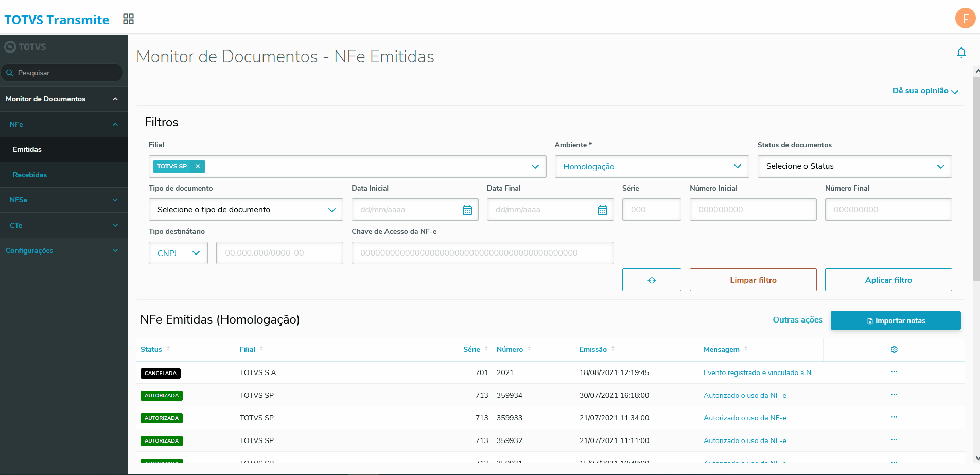Open the Filial dropdown
The height and width of the screenshot is (475, 980).
pyautogui.click(x=347, y=166)
